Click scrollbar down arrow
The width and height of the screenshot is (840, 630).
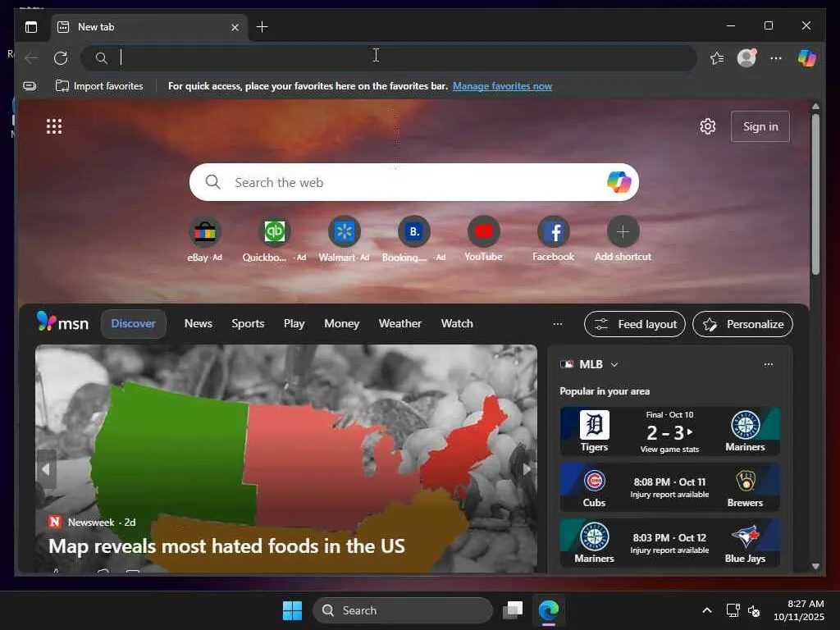click(815, 566)
